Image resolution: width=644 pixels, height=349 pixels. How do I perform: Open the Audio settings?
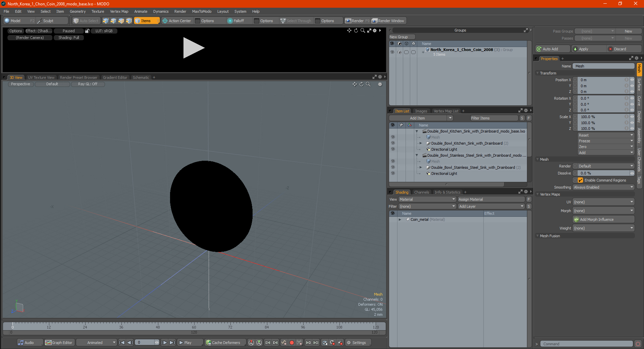(x=30, y=343)
